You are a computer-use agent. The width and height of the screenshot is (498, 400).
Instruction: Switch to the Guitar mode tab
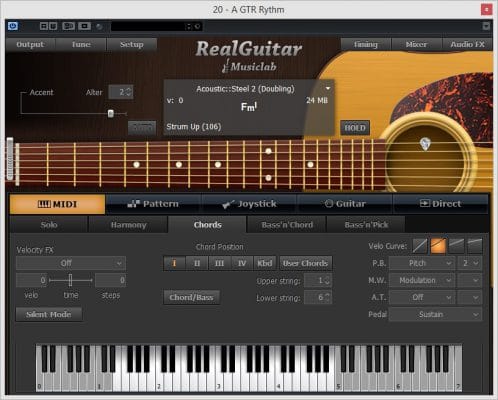click(x=345, y=204)
